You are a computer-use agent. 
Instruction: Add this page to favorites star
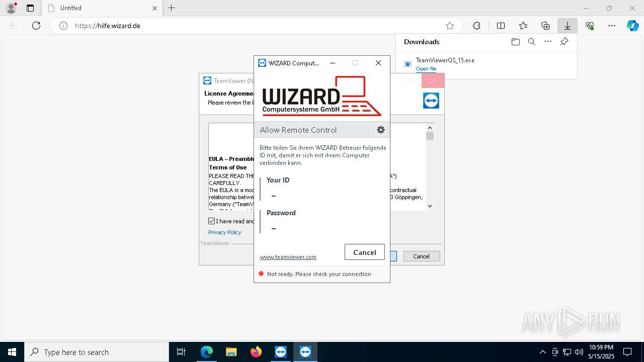pos(450,26)
